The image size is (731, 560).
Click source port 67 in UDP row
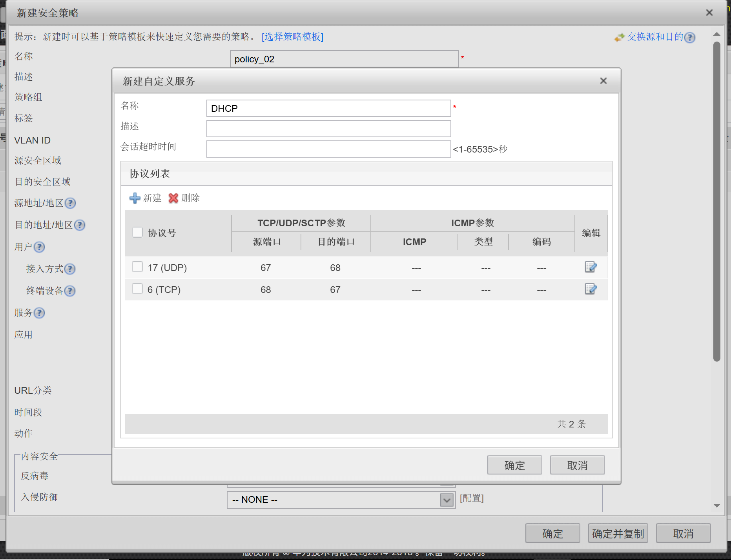266,268
